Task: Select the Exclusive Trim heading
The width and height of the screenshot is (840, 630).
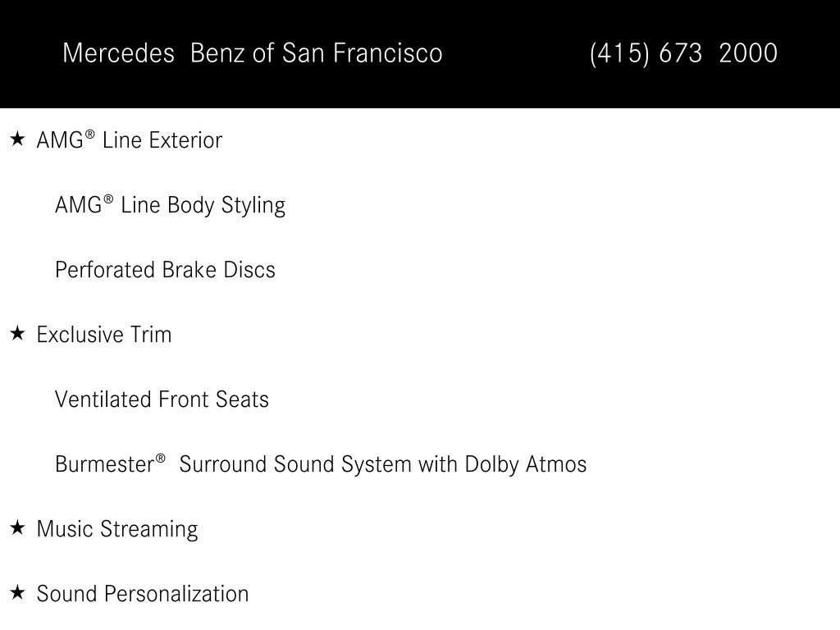Action: coord(104,335)
